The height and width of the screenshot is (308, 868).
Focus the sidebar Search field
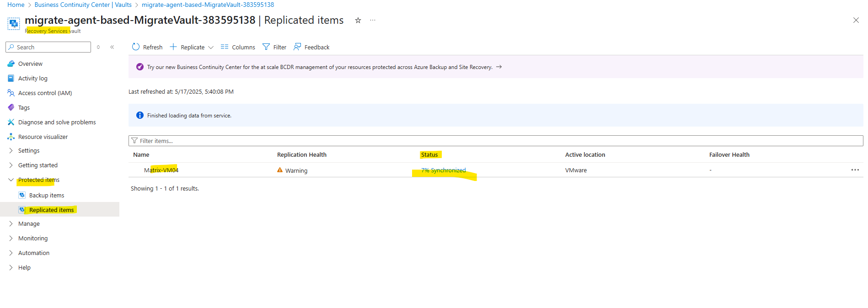point(48,47)
